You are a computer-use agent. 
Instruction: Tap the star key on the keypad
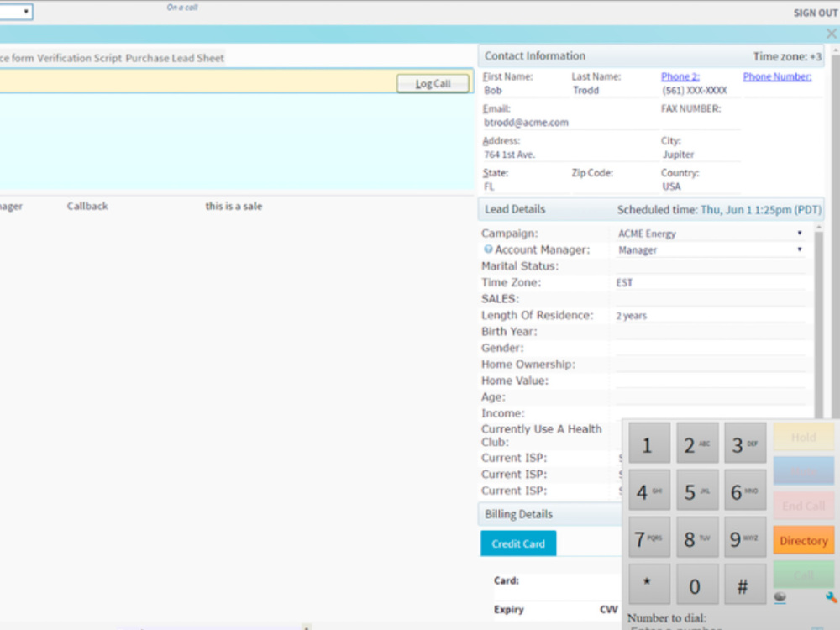[649, 585]
